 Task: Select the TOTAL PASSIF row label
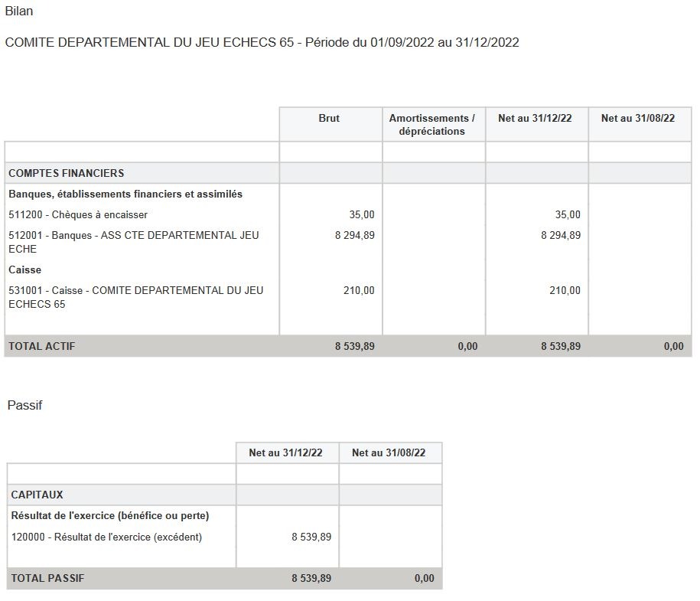[x=47, y=579]
